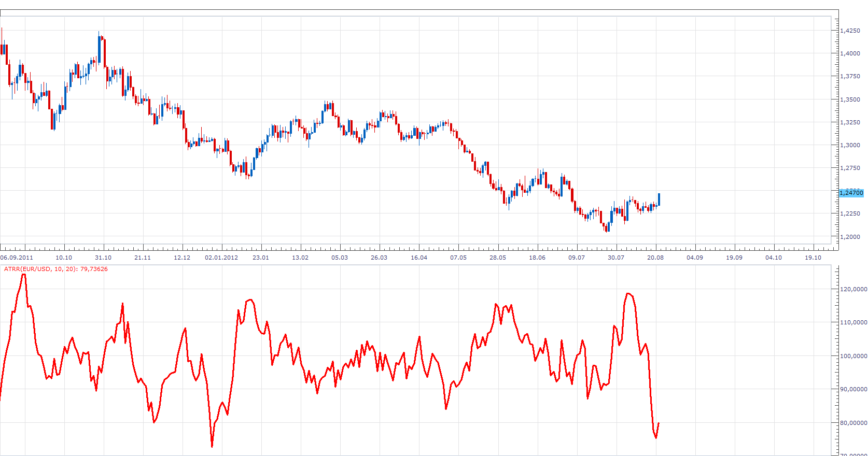This screenshot has width=868, height=456.
Task: Click the 30.07 date label
Action: pyautogui.click(x=616, y=258)
